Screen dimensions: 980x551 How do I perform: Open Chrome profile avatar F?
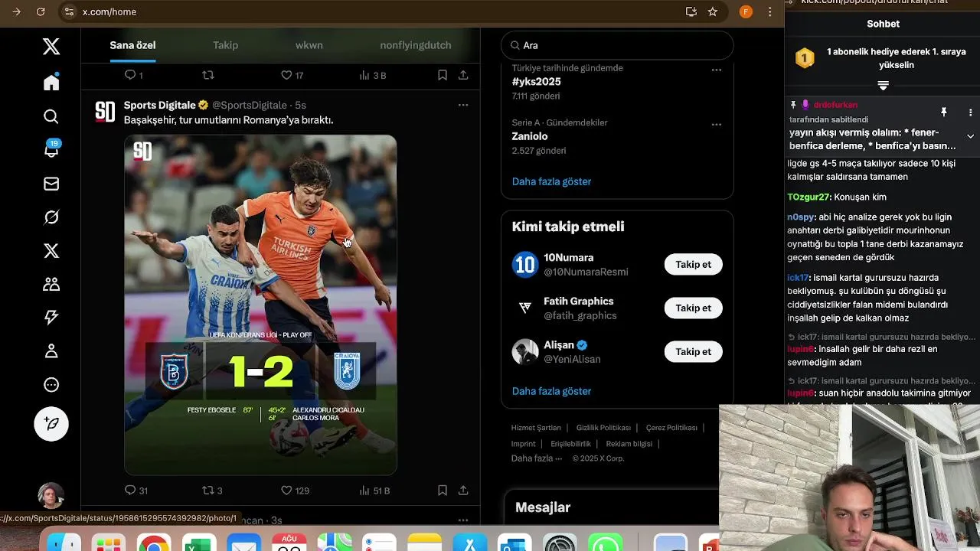(x=746, y=11)
